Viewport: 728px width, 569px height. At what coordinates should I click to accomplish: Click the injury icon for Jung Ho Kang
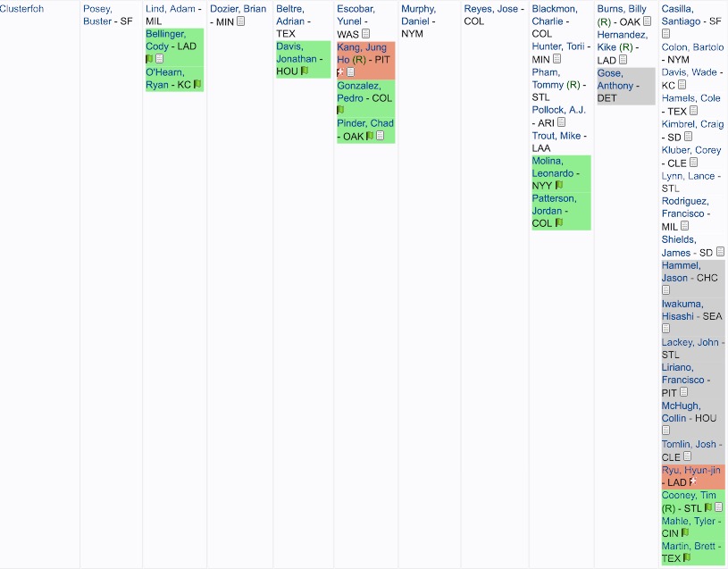(340, 71)
